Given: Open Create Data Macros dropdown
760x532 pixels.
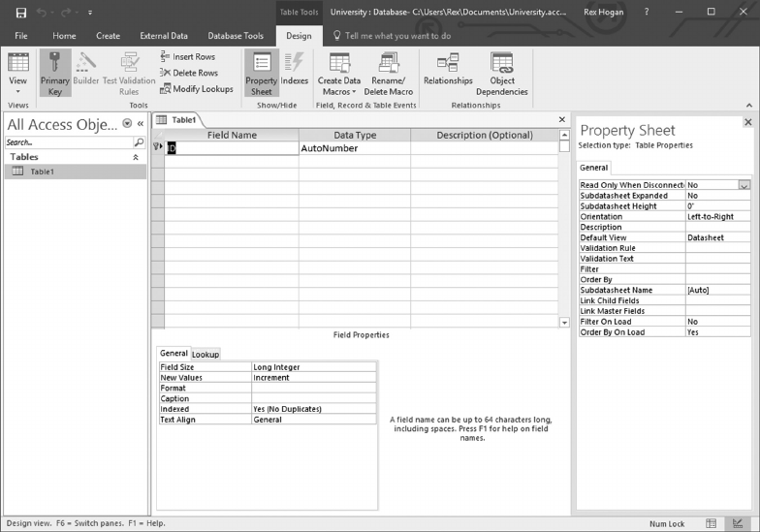Looking at the screenshot, I should click(x=339, y=74).
